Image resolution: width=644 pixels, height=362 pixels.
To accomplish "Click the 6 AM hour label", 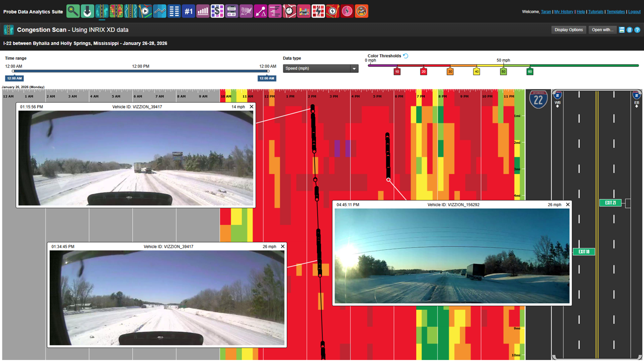I will 138,97.
